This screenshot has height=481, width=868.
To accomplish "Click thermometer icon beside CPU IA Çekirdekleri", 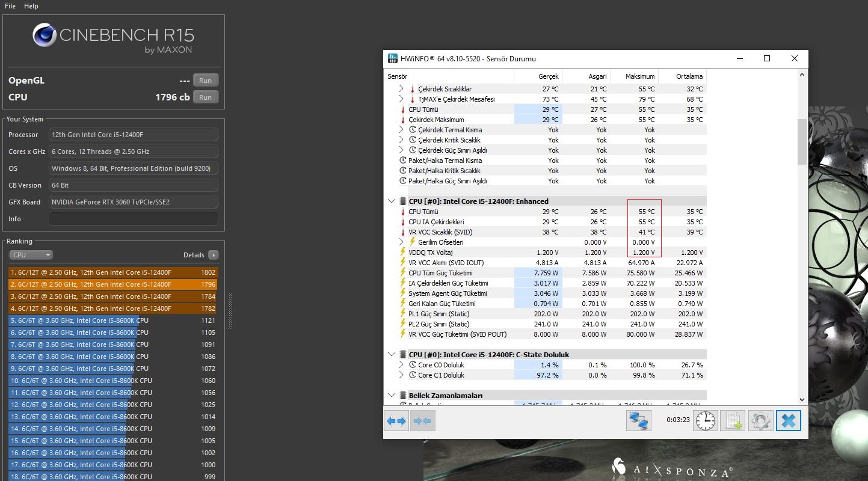I will pyautogui.click(x=403, y=222).
